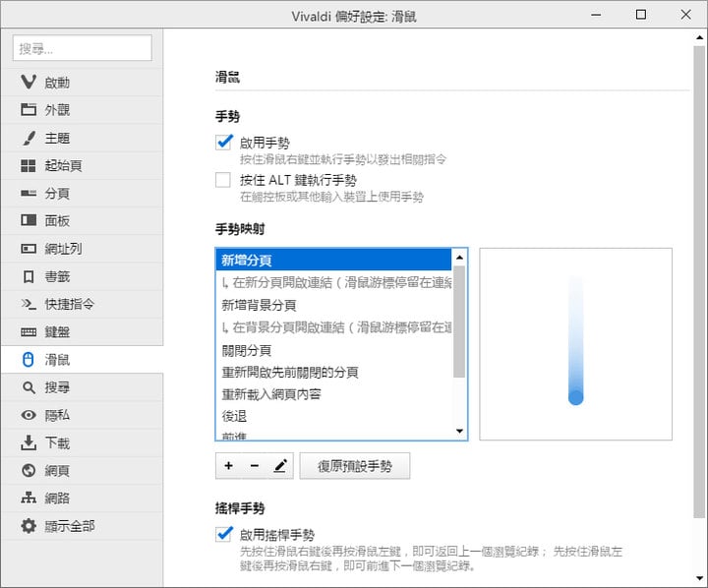Enable the 按住 ALT 鍵執行手勢 checkbox
708x588 pixels.
(x=223, y=180)
